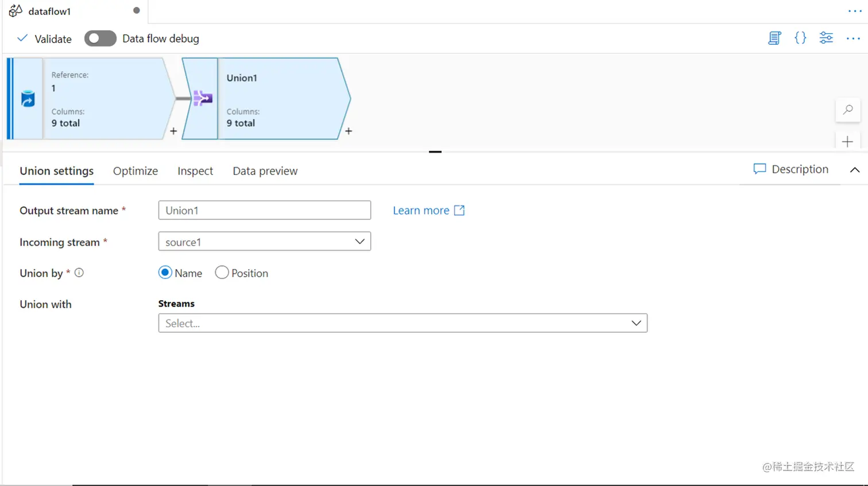Add transformation after Union1 node
868x486 pixels.
tap(348, 131)
